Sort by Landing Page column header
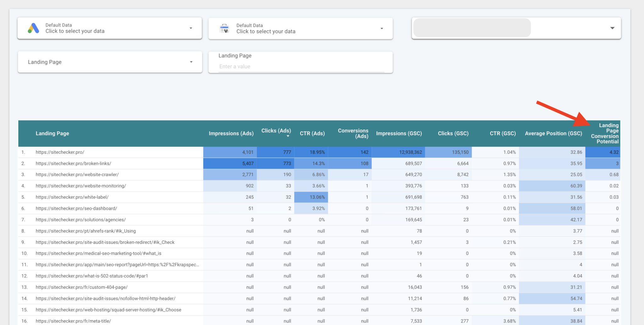The image size is (644, 325). (52, 133)
